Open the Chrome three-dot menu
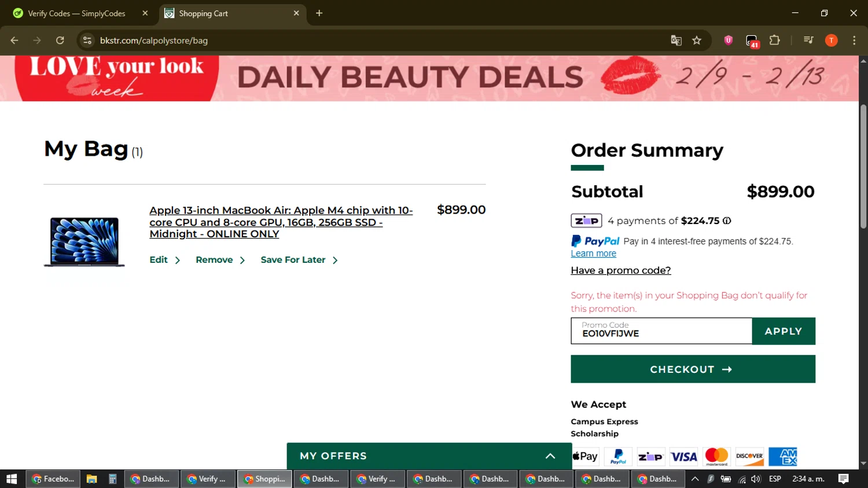This screenshot has height=488, width=868. [854, 41]
